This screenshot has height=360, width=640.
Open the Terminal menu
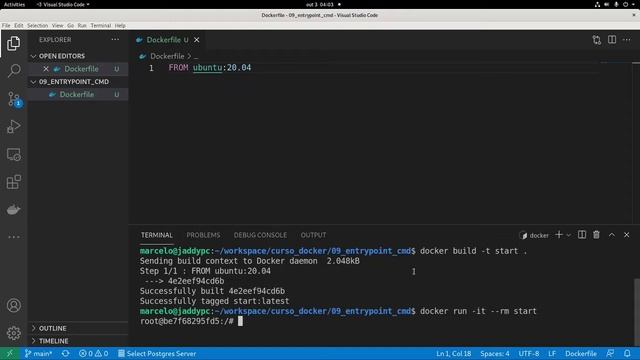pyautogui.click(x=101, y=25)
